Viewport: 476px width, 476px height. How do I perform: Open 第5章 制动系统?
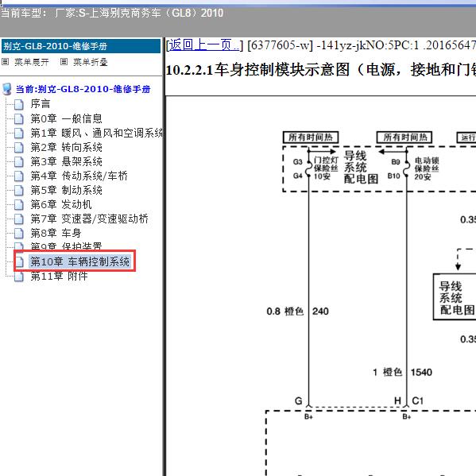pyautogui.click(x=66, y=191)
